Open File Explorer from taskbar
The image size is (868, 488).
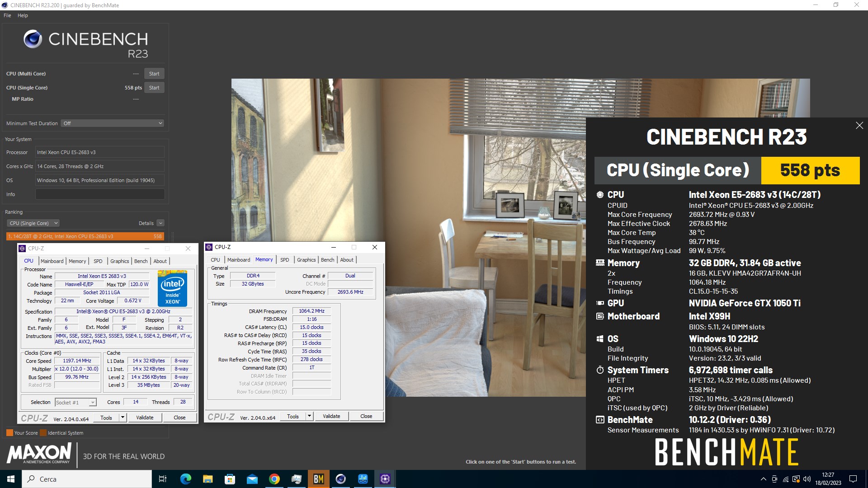point(208,479)
